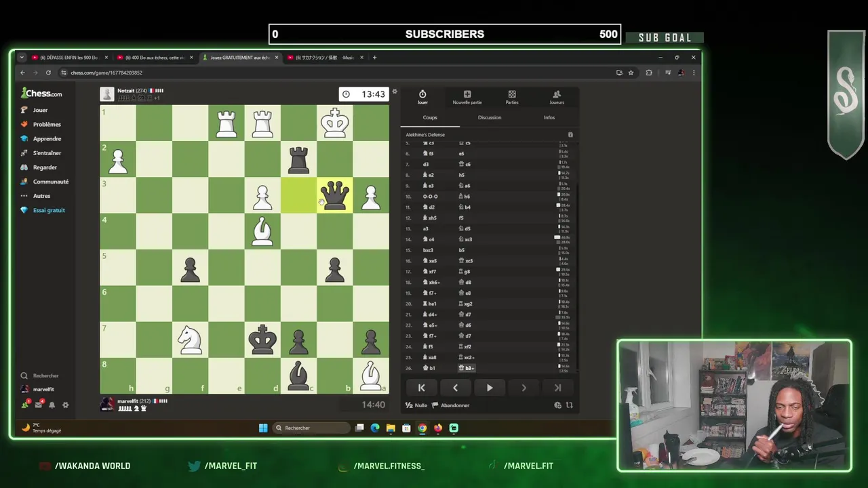The height and width of the screenshot is (488, 868).
Task: Open Microsoft Edge from the taskbar
Action: coord(375,428)
